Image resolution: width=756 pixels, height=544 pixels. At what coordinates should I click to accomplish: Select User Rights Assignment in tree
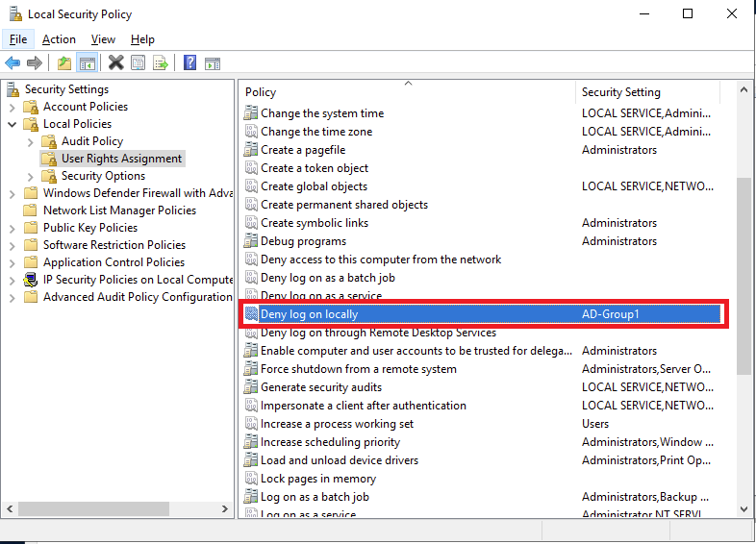121,159
